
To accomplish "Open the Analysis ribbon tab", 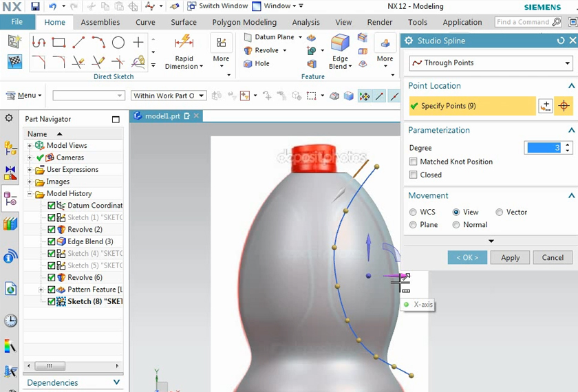I will coord(306,22).
